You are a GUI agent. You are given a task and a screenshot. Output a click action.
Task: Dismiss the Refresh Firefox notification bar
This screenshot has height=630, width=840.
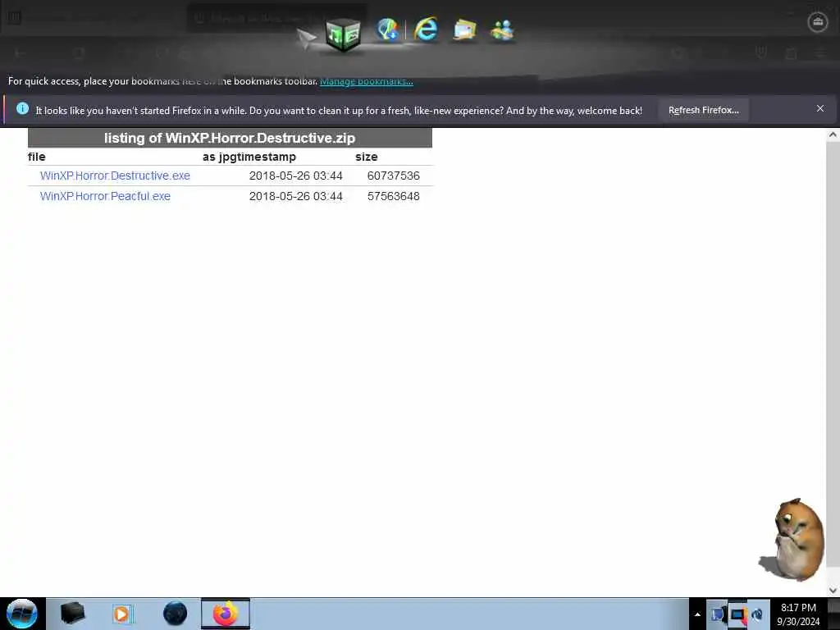[x=819, y=109]
